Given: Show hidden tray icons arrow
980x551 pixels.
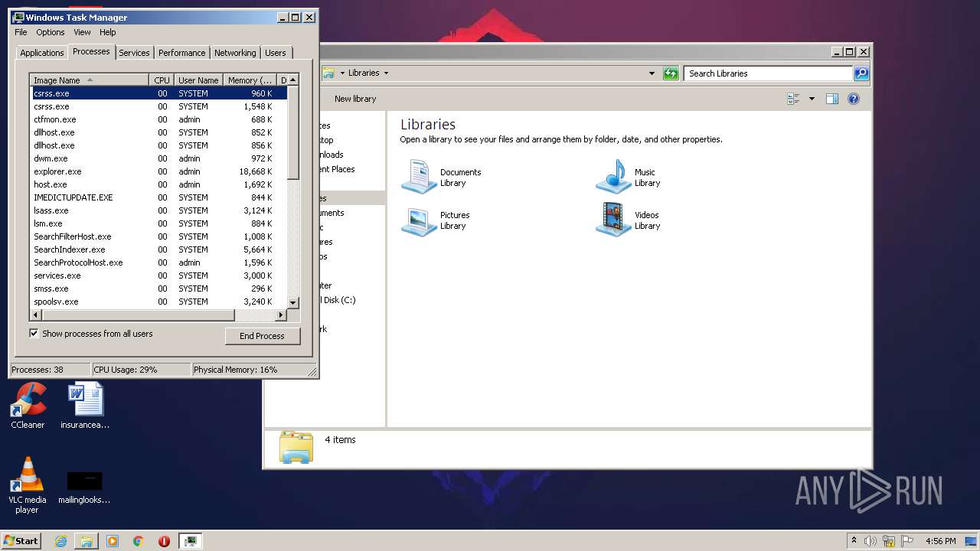Looking at the screenshot, I should (854, 541).
